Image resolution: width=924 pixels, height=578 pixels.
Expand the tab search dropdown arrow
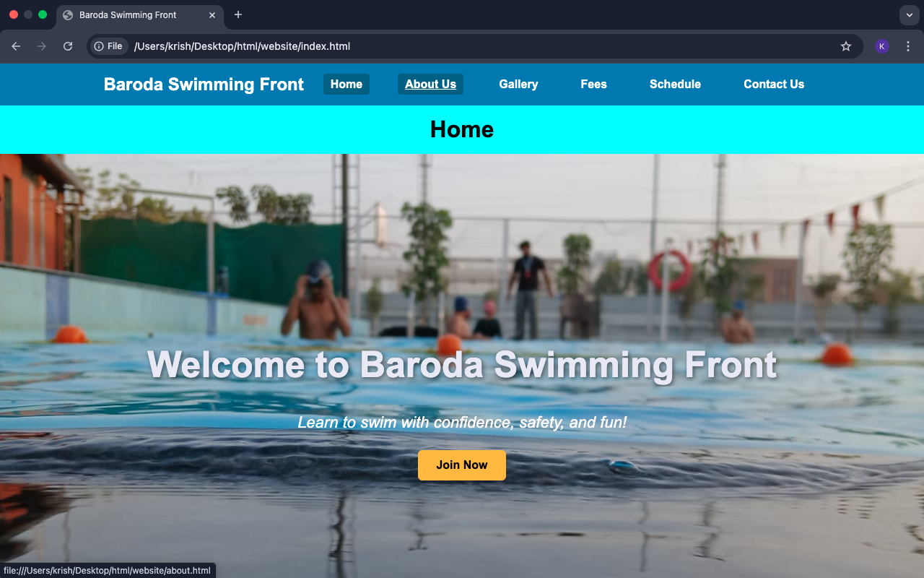(909, 14)
